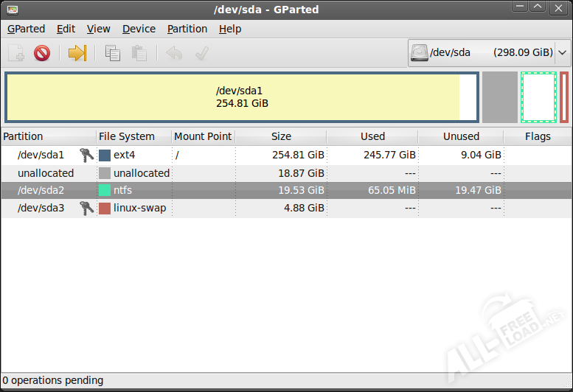Click the Undo last operation icon
573x392 pixels.
[x=174, y=53]
